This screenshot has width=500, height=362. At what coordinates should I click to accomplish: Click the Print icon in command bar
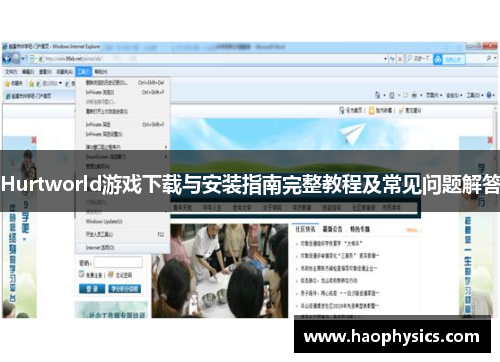pos(414,95)
